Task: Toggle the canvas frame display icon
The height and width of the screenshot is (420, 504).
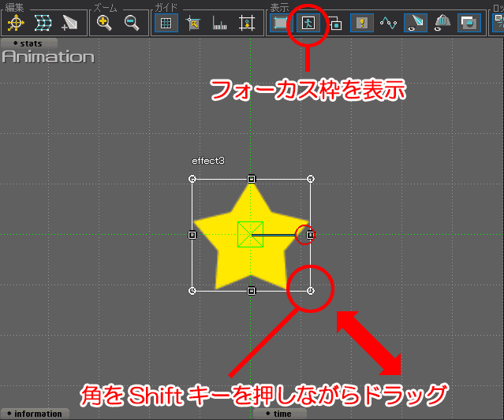Action: coord(281,23)
